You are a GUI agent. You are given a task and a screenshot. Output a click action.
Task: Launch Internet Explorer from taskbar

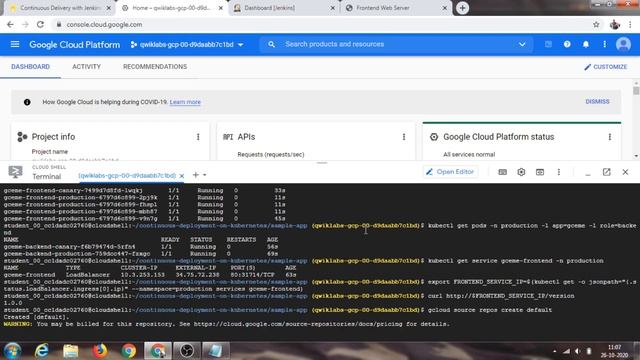pos(42,351)
